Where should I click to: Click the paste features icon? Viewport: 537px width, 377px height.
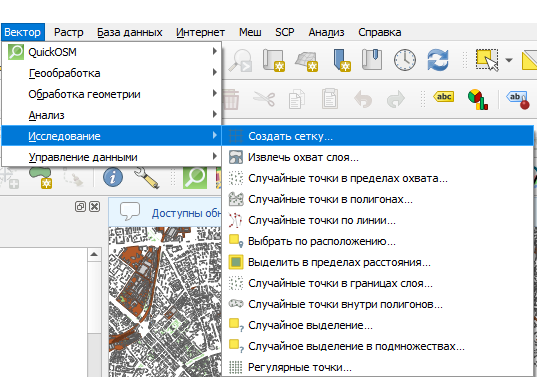click(330, 99)
